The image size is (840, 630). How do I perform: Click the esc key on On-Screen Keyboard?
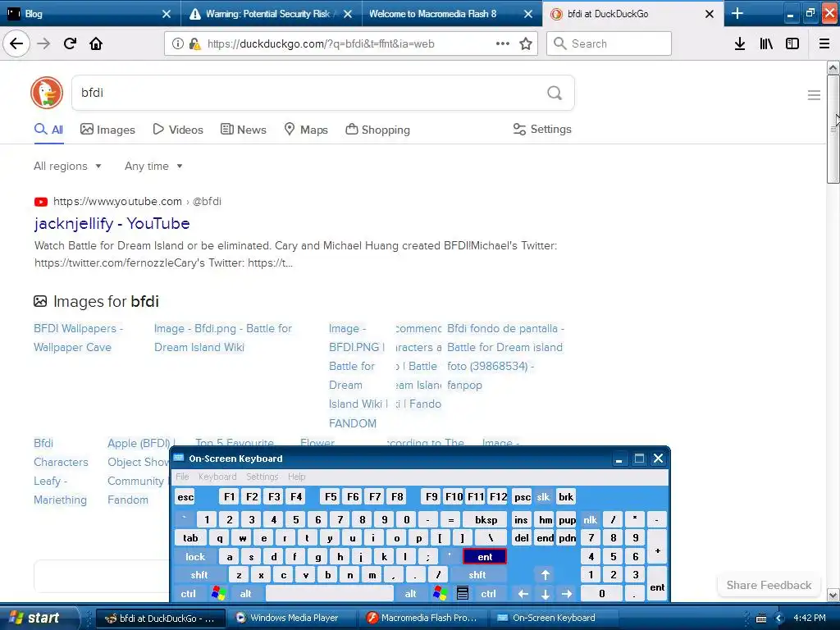click(185, 496)
